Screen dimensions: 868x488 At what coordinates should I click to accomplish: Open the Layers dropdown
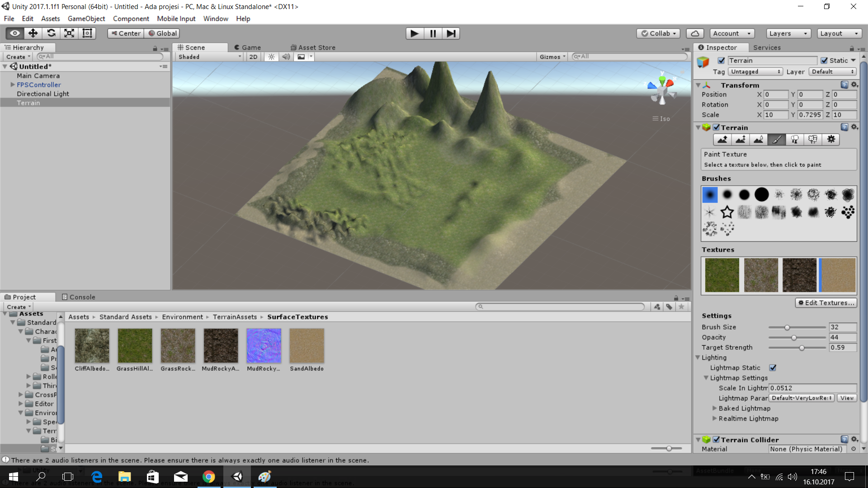click(x=788, y=33)
